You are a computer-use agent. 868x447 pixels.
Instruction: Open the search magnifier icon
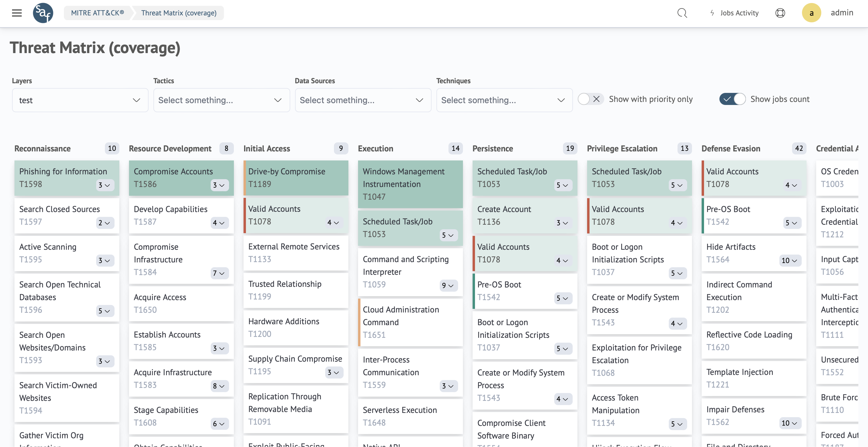(x=682, y=13)
